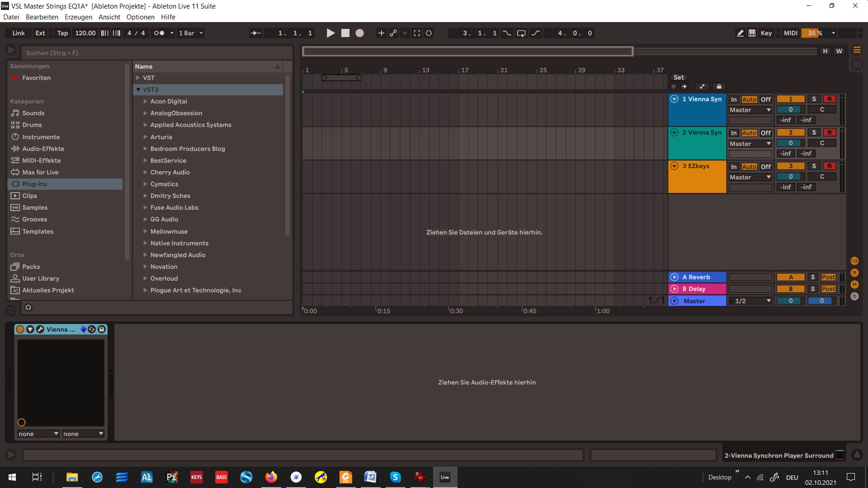Toggle the computer MIDI keyboard icon
Screen dimensions: 868x488
752,33
